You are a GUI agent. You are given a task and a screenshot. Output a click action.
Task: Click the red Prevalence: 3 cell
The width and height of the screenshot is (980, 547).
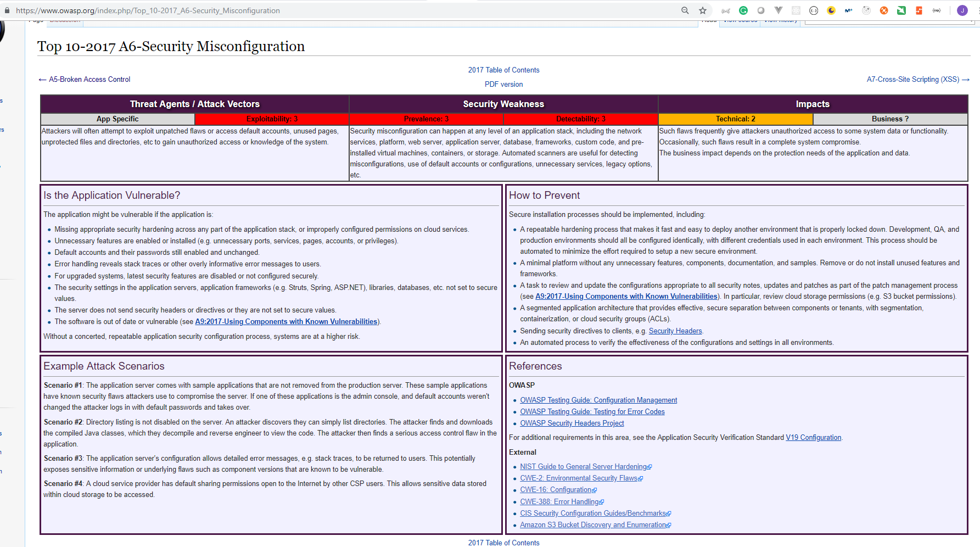(426, 119)
